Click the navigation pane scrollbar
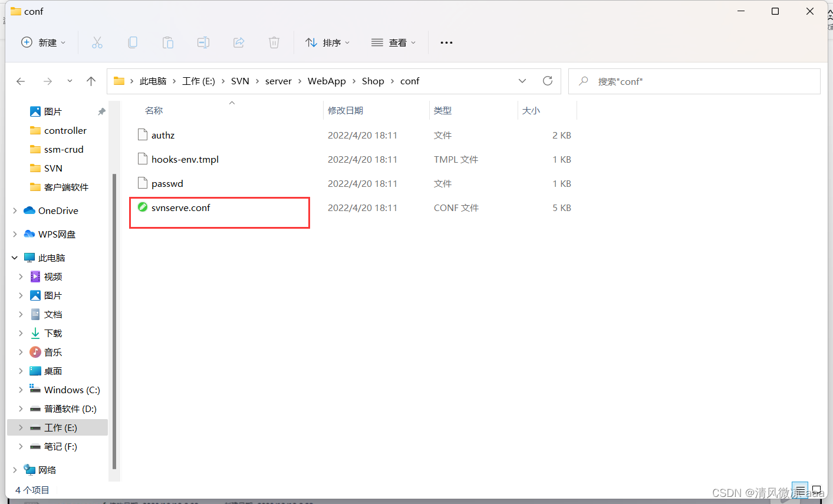The height and width of the screenshot is (504, 833). click(114, 321)
